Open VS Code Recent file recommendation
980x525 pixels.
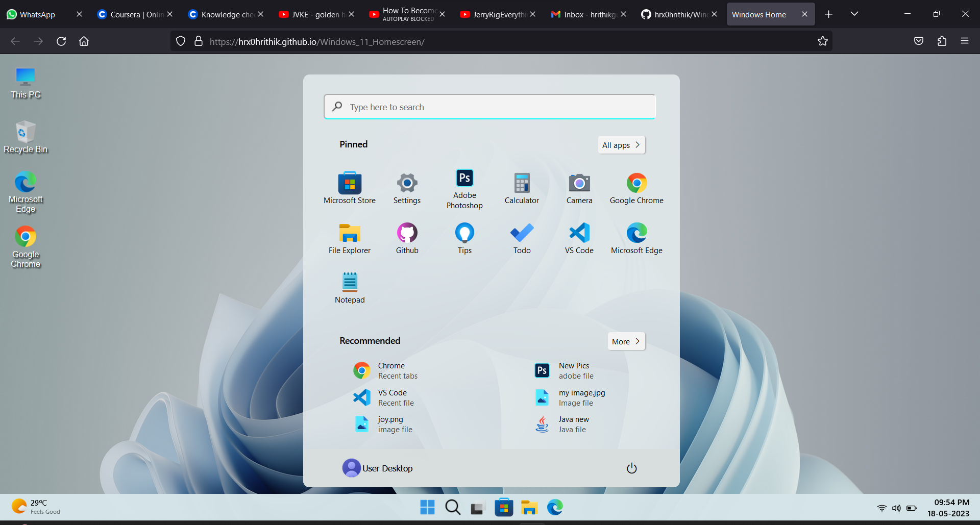tap(384, 397)
